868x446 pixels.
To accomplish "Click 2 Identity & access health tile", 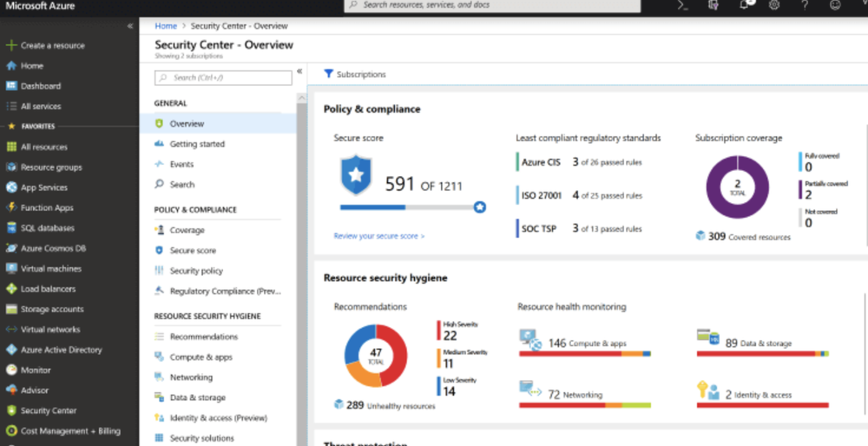I will (x=762, y=394).
